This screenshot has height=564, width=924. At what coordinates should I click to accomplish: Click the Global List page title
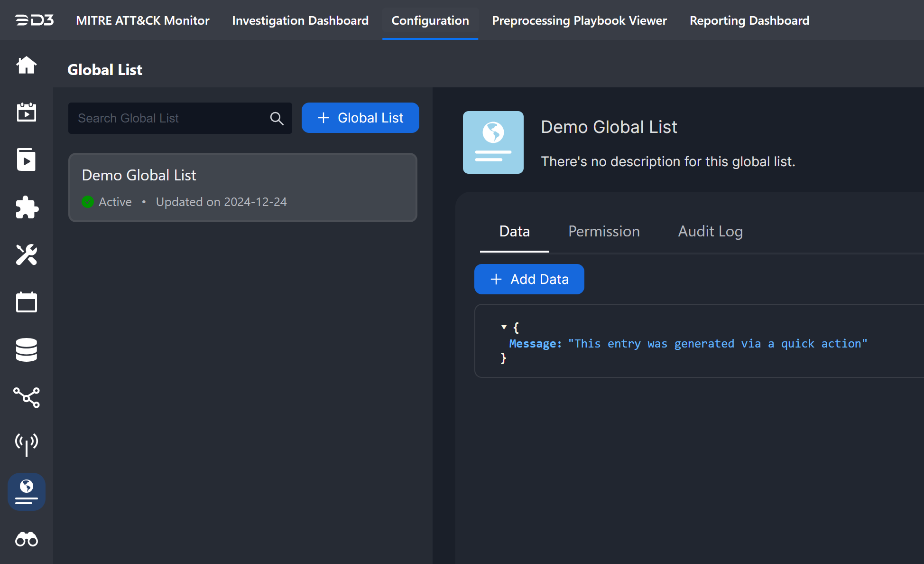pyautogui.click(x=105, y=70)
